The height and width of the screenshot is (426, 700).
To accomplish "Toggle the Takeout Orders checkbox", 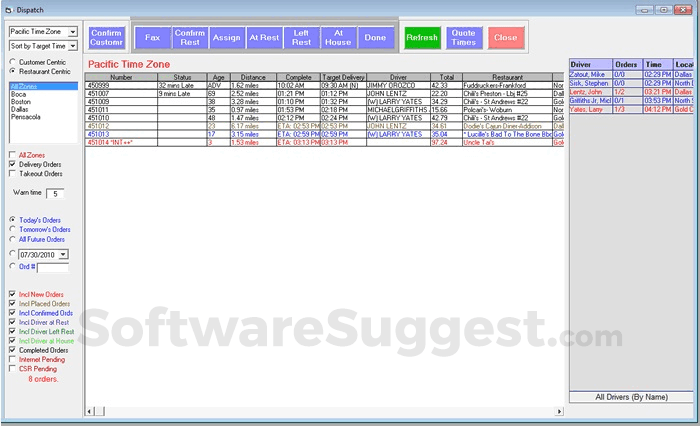I will click(x=12, y=174).
